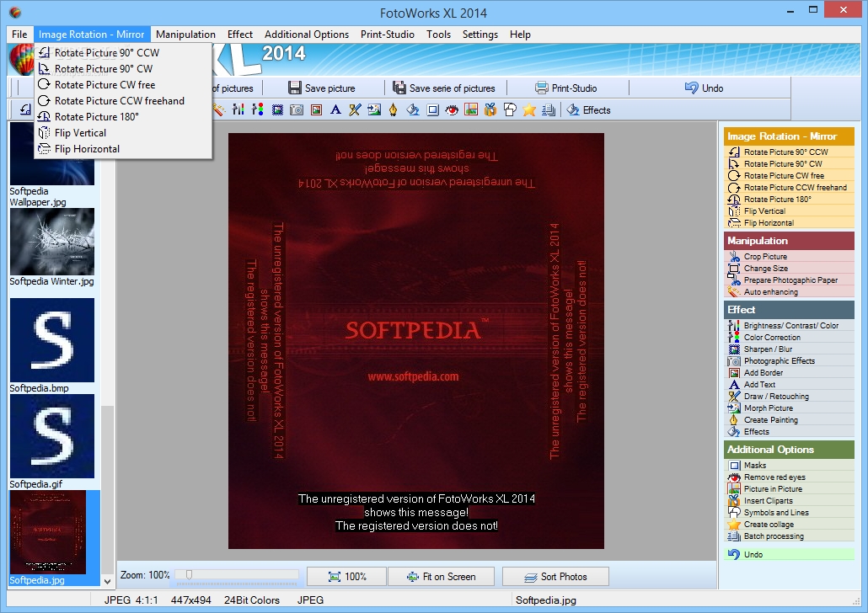Click the paint bucket icon left of Masks icon
Viewport: 868px width, 613px height.
[413, 109]
